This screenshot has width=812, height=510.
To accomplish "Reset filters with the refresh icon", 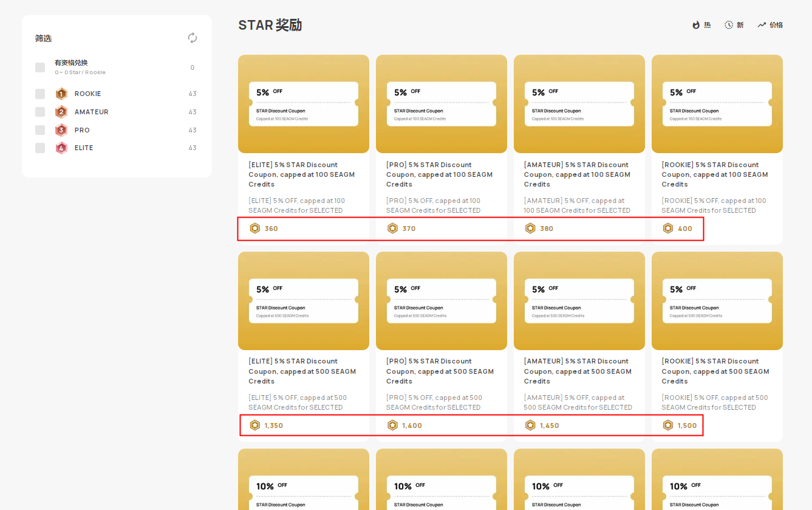I will 193,38.
